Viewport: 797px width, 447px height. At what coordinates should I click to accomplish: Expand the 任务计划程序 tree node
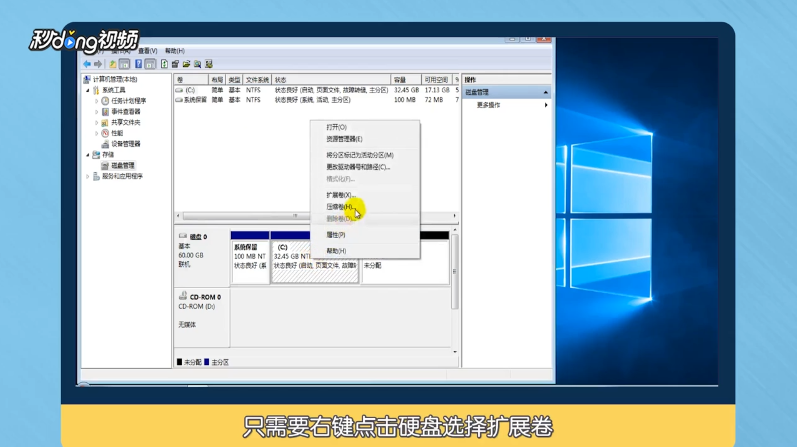point(97,101)
